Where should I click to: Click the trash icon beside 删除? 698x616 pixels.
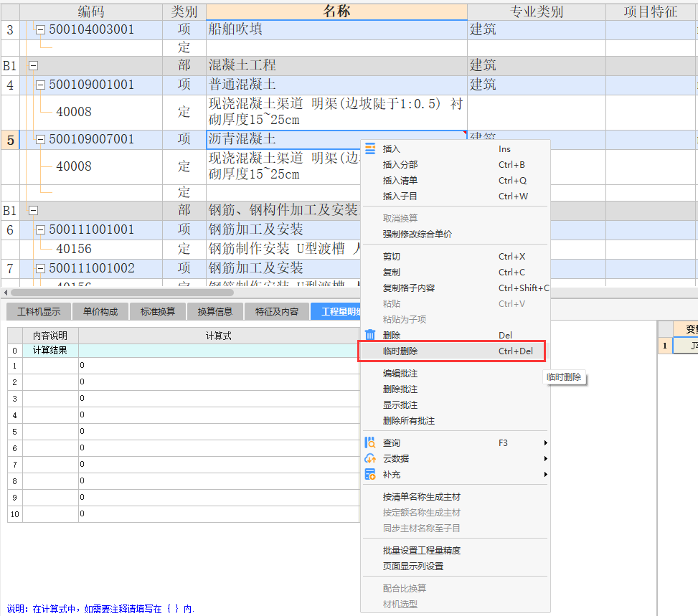(x=370, y=335)
